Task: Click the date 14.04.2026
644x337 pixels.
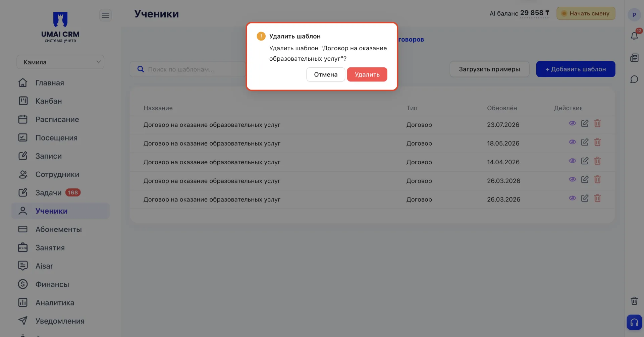Action: click(x=503, y=162)
